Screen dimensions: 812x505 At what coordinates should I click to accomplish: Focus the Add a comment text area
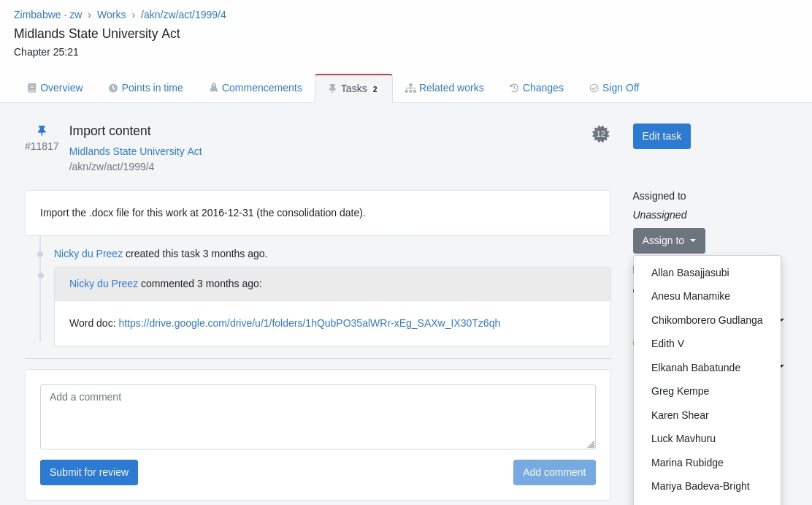coord(318,417)
